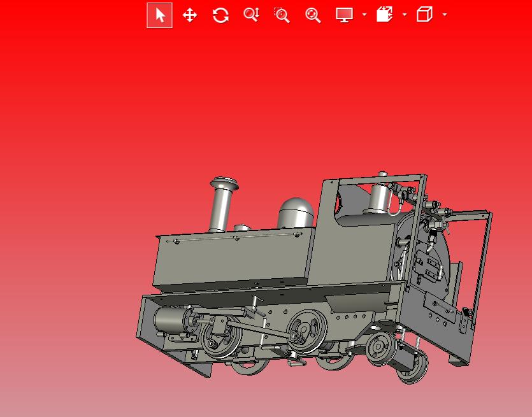The image size is (532, 417).
Task: Choose the zoom in/out magnifier tool
Action: [252, 15]
